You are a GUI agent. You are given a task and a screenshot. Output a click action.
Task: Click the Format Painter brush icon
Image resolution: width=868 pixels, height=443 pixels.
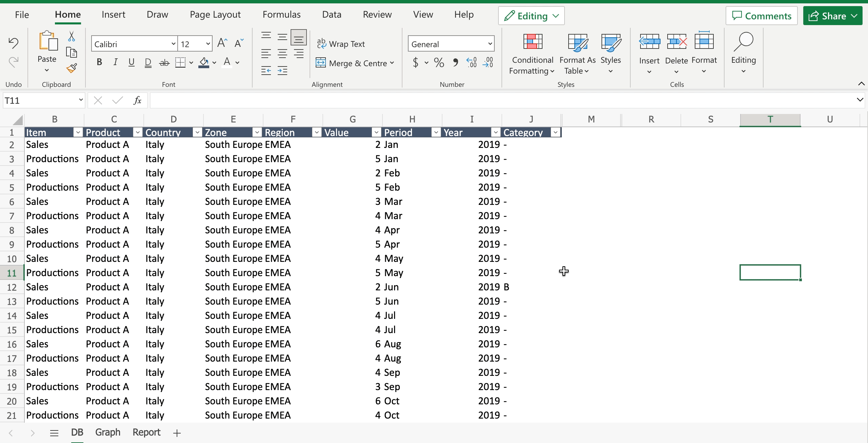point(72,68)
